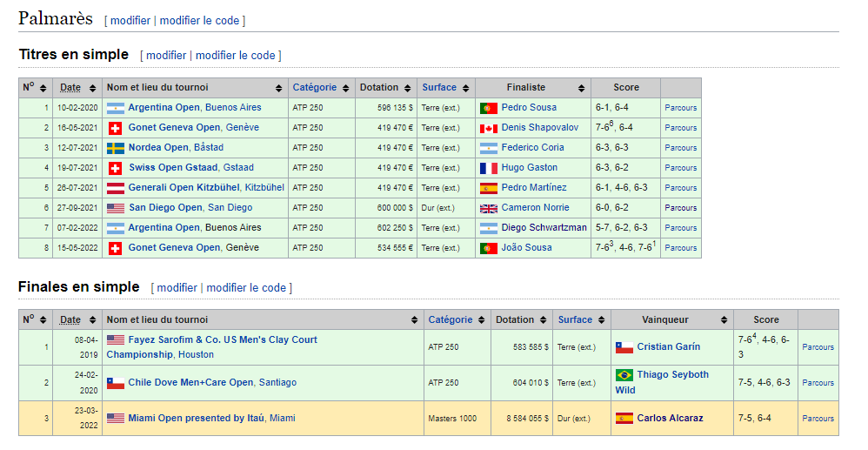868x450 pixels.
Task: Click Spain flag beside Carlos Alcaraz
Action: pos(624,419)
